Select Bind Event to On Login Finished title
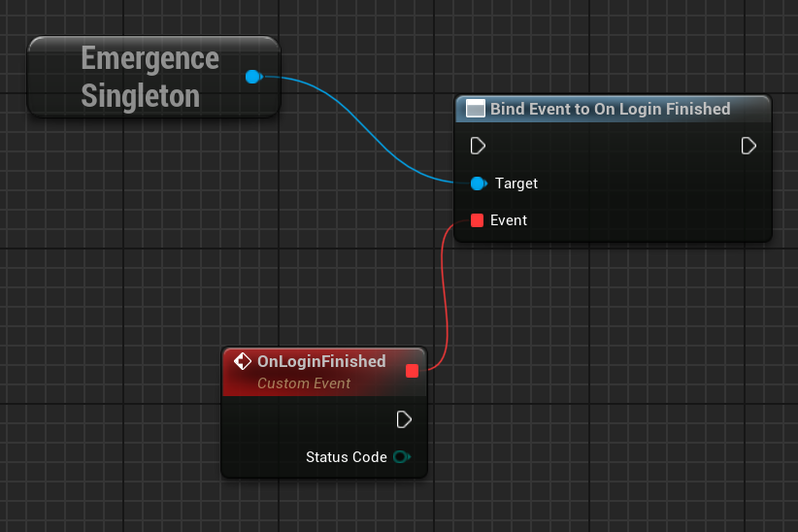Screen dimensions: 798x532 (x=611, y=109)
